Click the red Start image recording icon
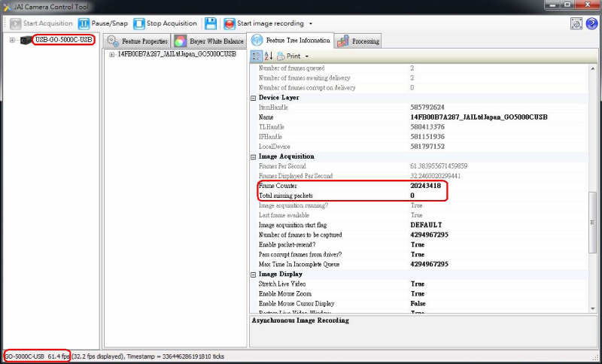 point(230,23)
